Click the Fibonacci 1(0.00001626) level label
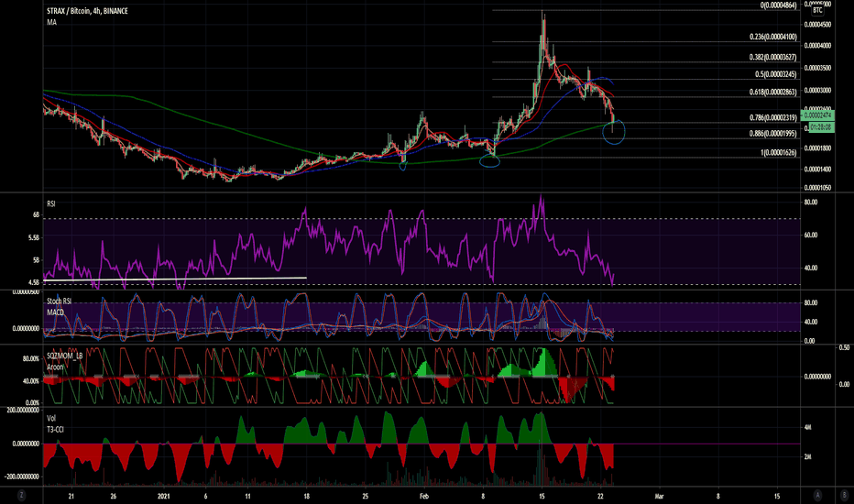 pos(779,153)
